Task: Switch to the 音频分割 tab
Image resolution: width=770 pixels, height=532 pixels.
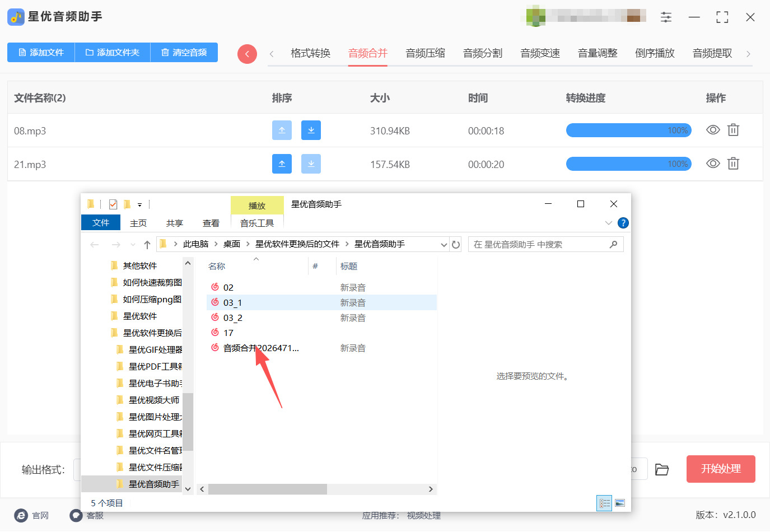Action: click(483, 53)
